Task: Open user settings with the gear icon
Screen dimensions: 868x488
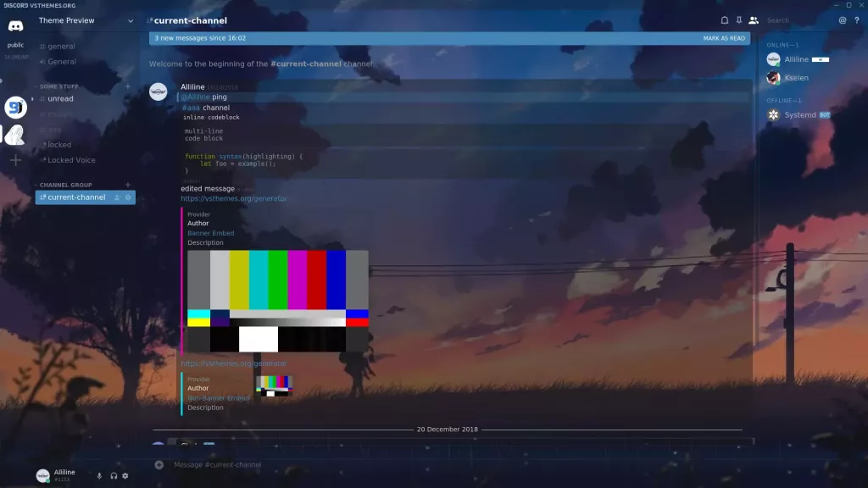Action: 125,476
